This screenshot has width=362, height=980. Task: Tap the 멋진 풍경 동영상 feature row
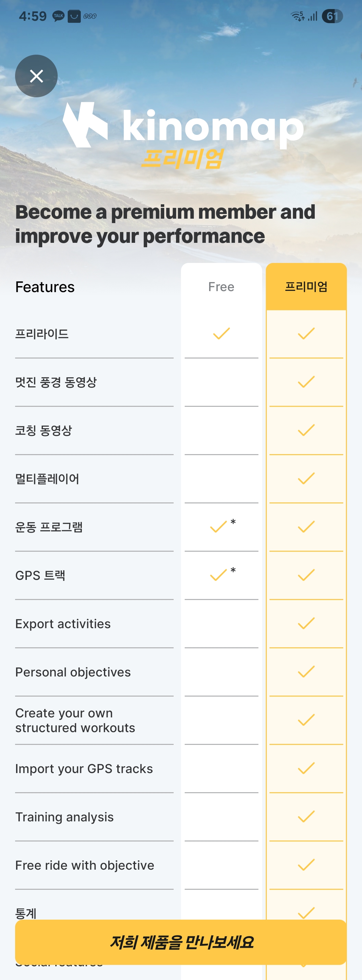(x=56, y=382)
